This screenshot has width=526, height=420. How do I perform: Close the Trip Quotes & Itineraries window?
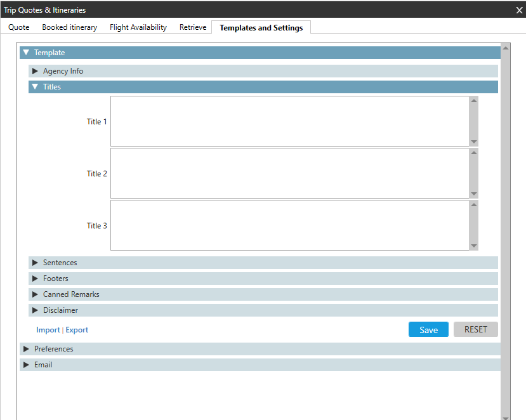coord(519,10)
